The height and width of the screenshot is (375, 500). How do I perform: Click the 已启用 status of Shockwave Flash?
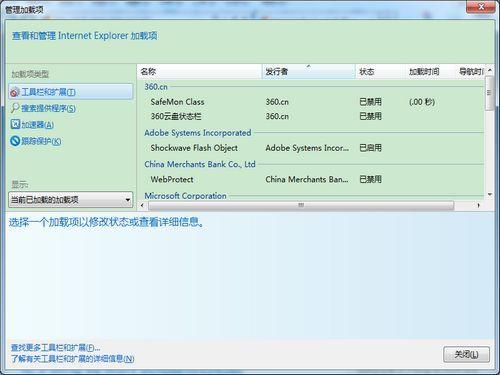click(x=370, y=148)
